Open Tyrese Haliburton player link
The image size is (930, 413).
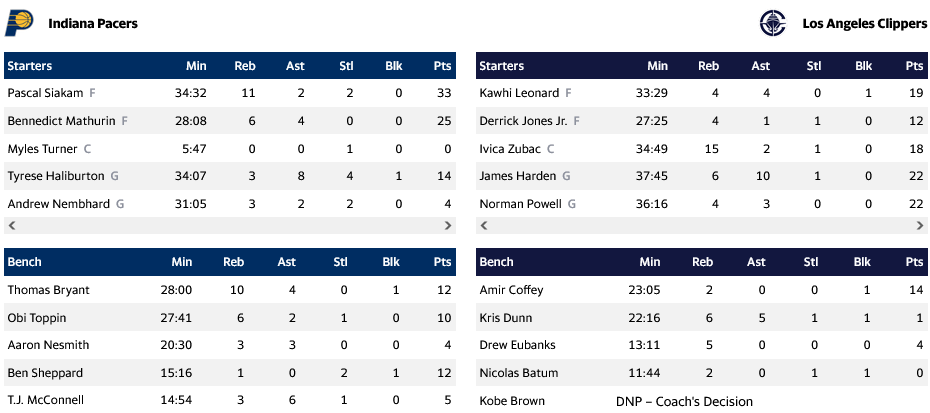pos(56,176)
